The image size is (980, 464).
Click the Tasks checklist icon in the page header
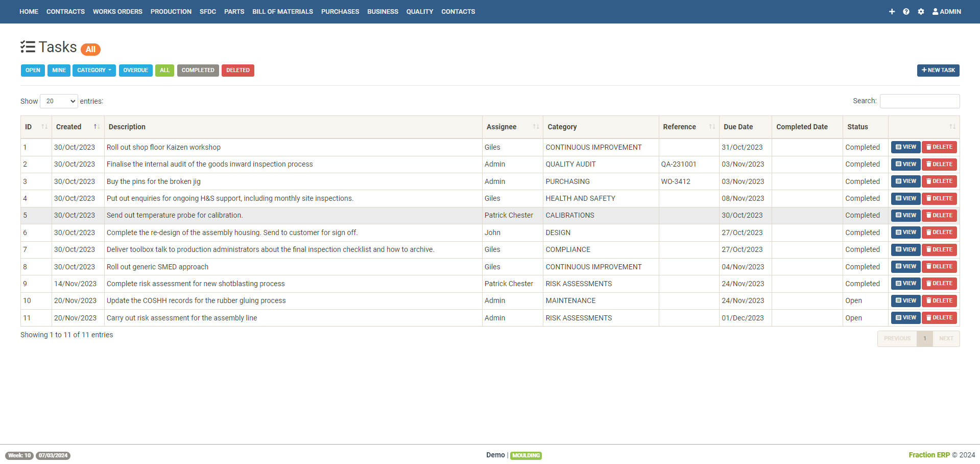[28, 47]
